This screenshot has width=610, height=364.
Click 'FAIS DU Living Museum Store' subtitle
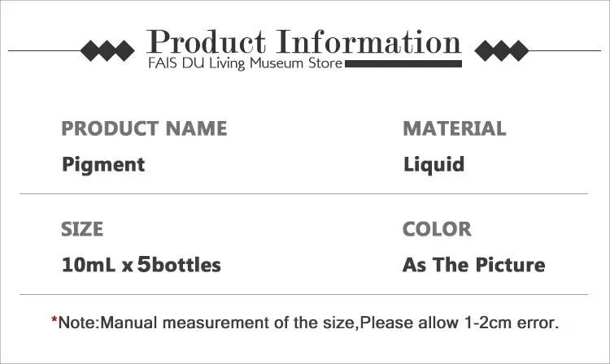245,63
